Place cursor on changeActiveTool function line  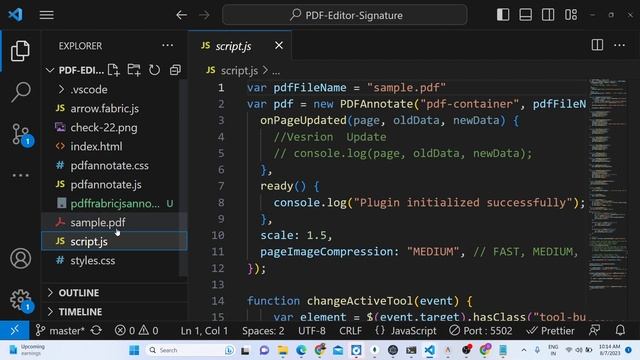(359, 301)
